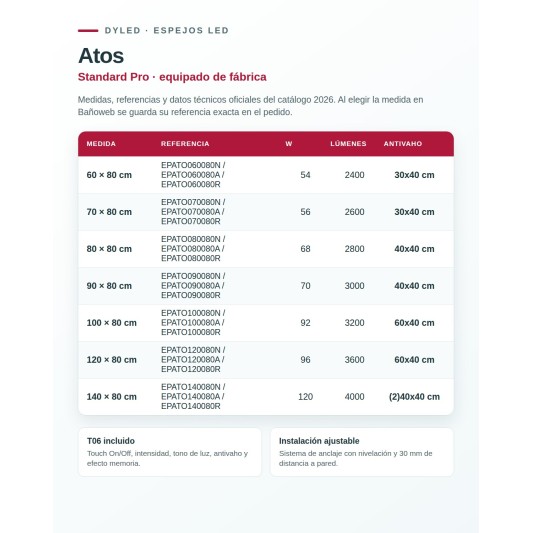Screen dimensions: 533x533
Task: Select the 100 × 80 cm row
Action: coord(266,323)
